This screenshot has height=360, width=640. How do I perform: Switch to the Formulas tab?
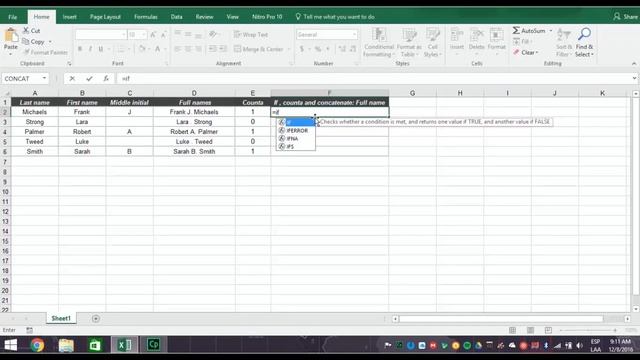click(x=146, y=17)
